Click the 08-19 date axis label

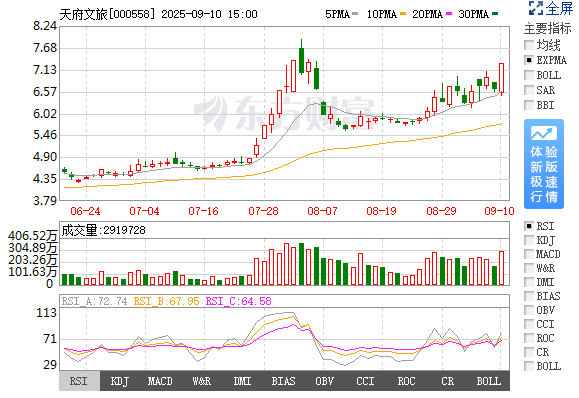(x=381, y=211)
